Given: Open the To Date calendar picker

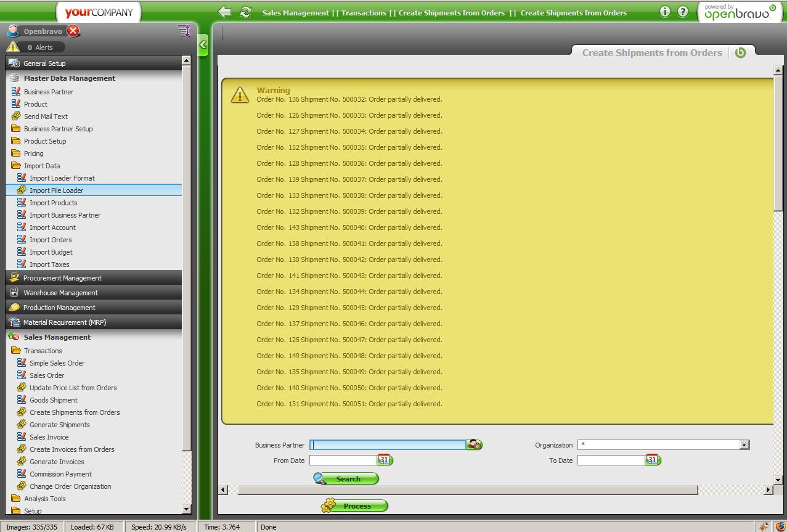Looking at the screenshot, I should point(652,460).
